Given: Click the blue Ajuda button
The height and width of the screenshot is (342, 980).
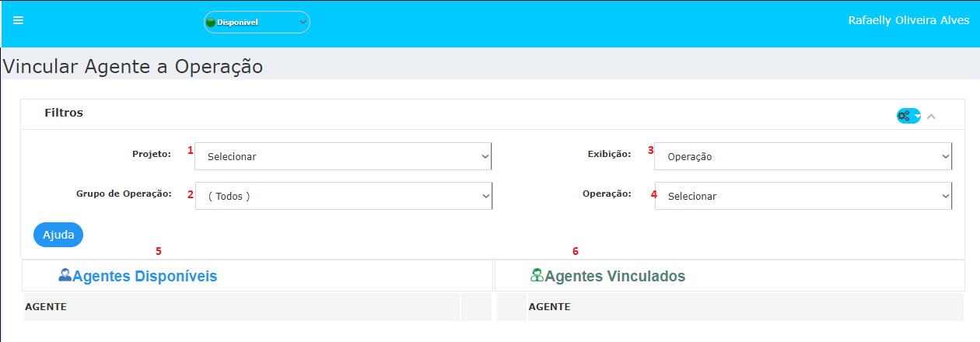Looking at the screenshot, I should (58, 235).
